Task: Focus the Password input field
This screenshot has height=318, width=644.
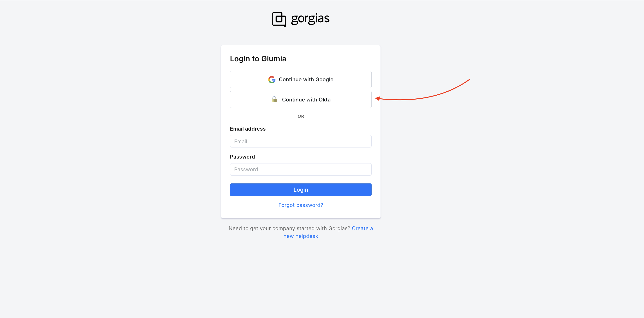Action: 301,169
